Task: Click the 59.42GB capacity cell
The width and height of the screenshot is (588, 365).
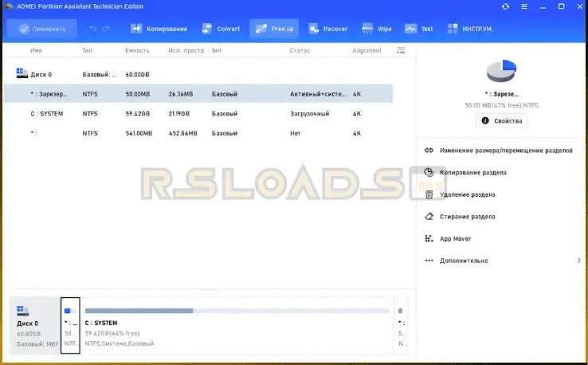Action: [138, 114]
